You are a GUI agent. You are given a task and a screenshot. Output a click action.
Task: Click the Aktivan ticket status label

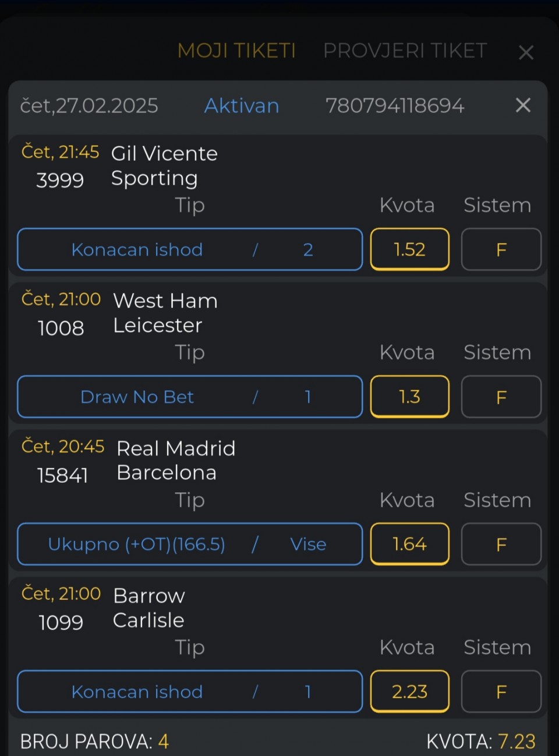pyautogui.click(x=242, y=105)
